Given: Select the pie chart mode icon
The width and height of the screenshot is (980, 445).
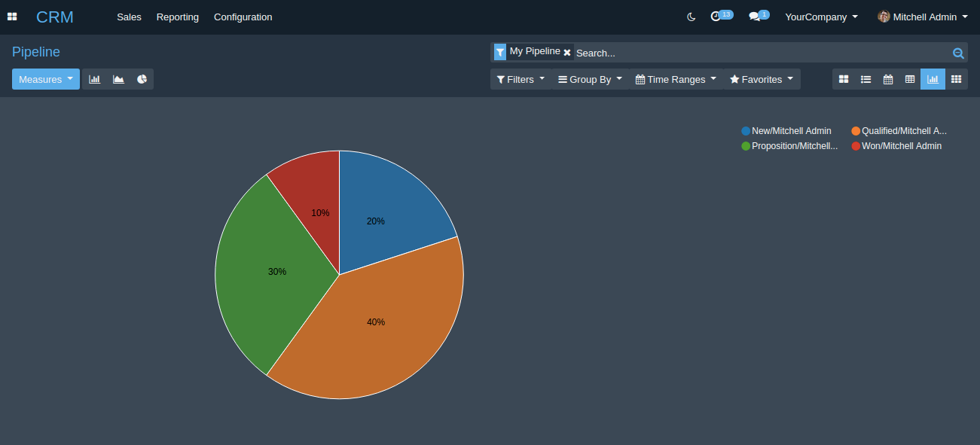Looking at the screenshot, I should (x=142, y=79).
